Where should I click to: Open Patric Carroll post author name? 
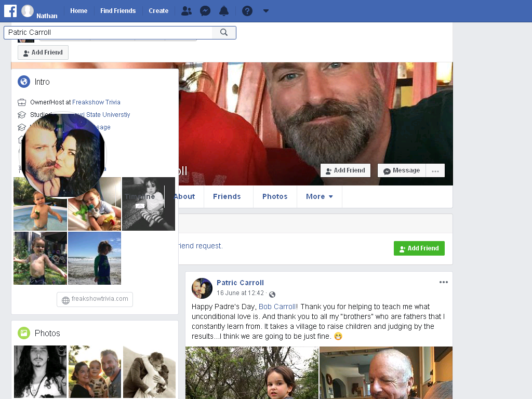click(x=240, y=283)
